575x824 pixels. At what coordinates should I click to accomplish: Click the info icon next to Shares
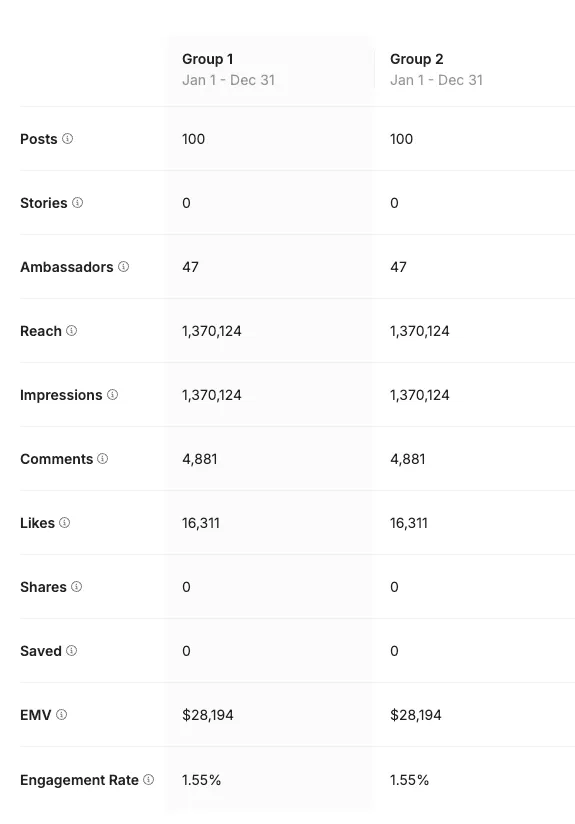tap(76, 586)
